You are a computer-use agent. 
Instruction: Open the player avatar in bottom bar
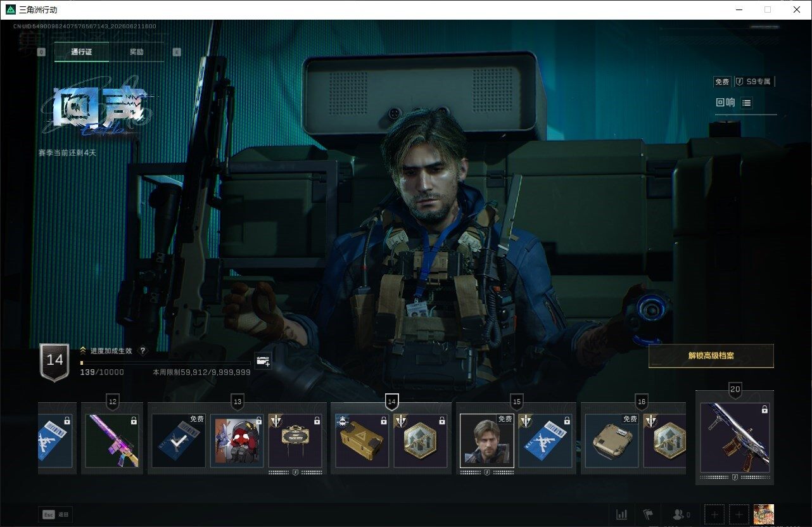(764, 514)
